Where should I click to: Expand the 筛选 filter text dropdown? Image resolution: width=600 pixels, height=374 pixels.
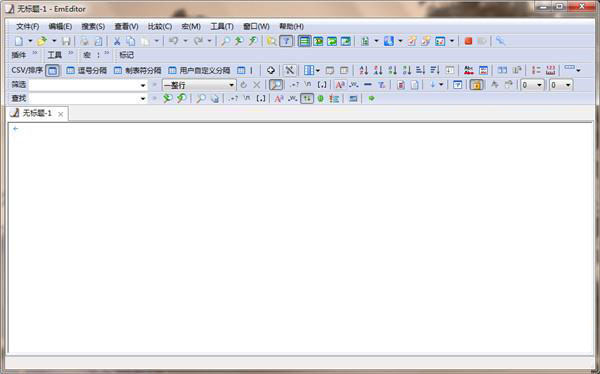(143, 85)
